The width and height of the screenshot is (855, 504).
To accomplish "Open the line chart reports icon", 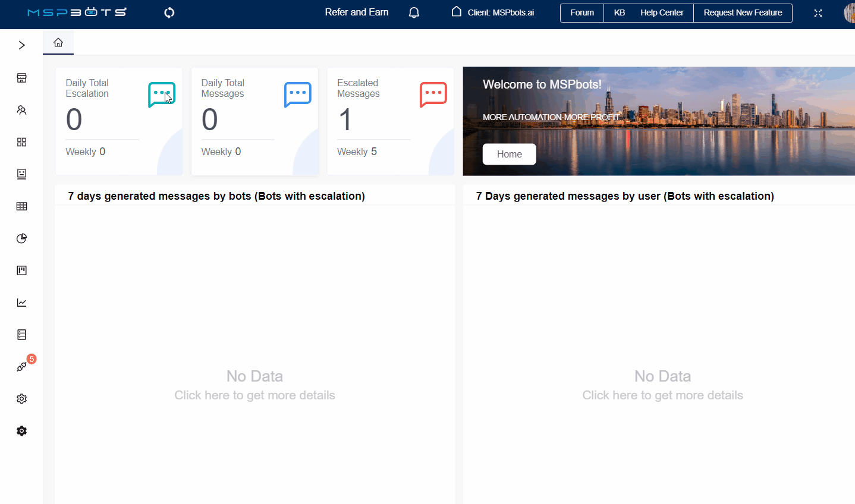I will pyautogui.click(x=22, y=303).
